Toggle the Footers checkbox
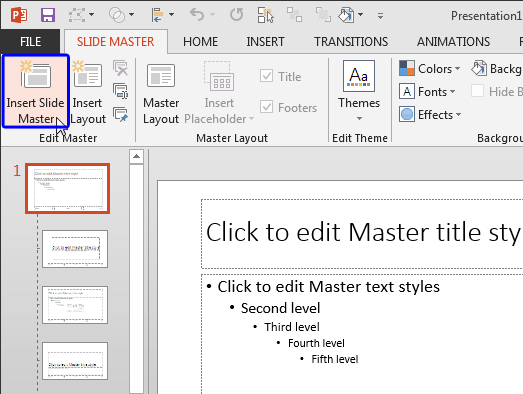The width and height of the screenshot is (523, 394). point(266,107)
